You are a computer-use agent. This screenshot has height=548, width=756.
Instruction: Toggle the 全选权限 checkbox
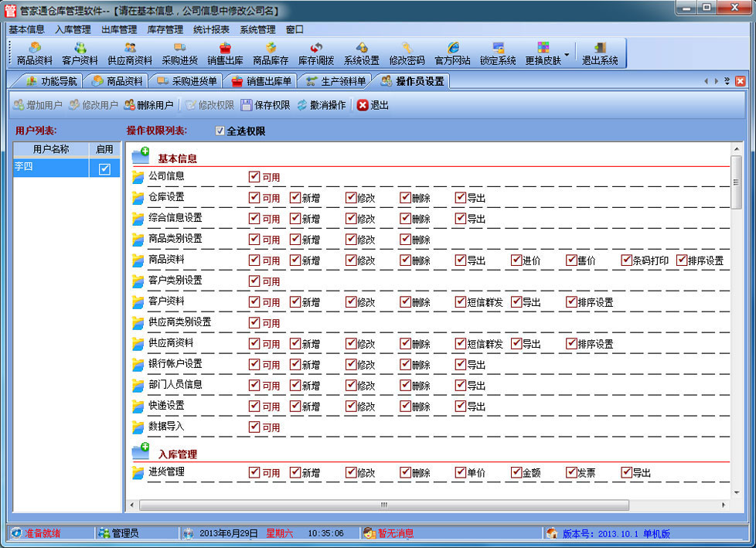220,131
